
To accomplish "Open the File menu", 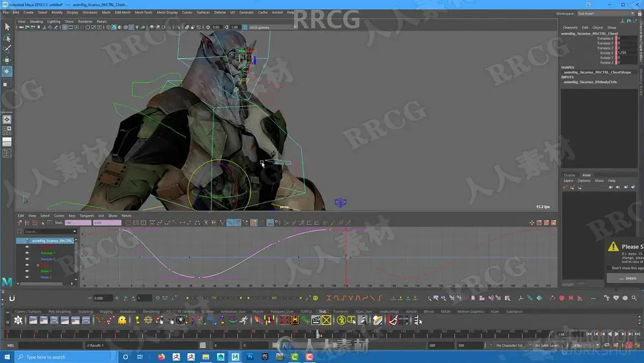I will pyautogui.click(x=6, y=12).
